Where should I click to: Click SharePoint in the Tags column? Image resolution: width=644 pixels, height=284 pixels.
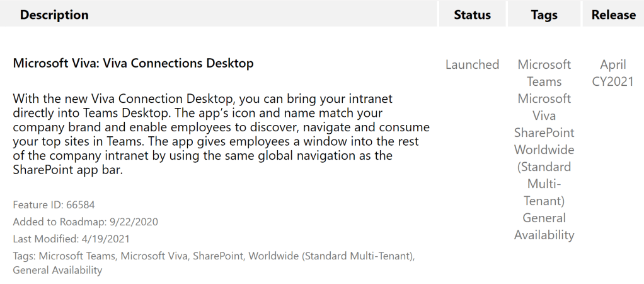(x=544, y=133)
